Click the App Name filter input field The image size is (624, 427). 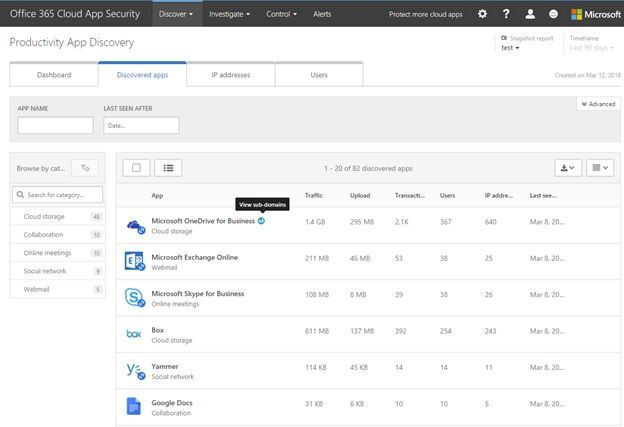(x=55, y=125)
